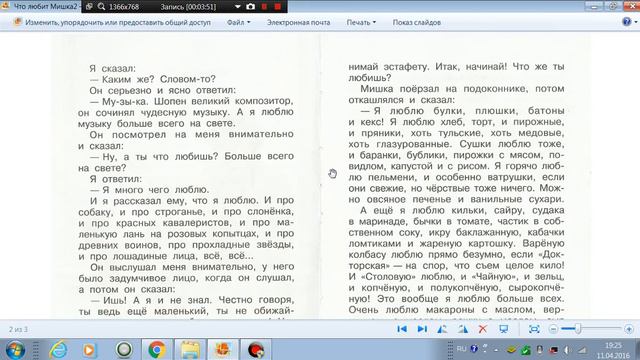Click the recorder magnifier icon
640x360 pixels.
[101, 7]
